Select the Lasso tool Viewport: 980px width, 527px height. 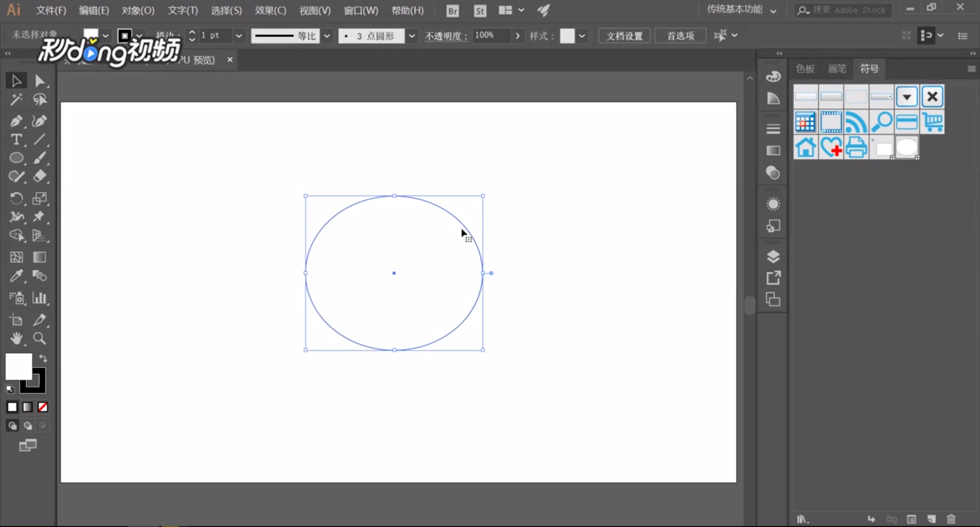pos(39,100)
